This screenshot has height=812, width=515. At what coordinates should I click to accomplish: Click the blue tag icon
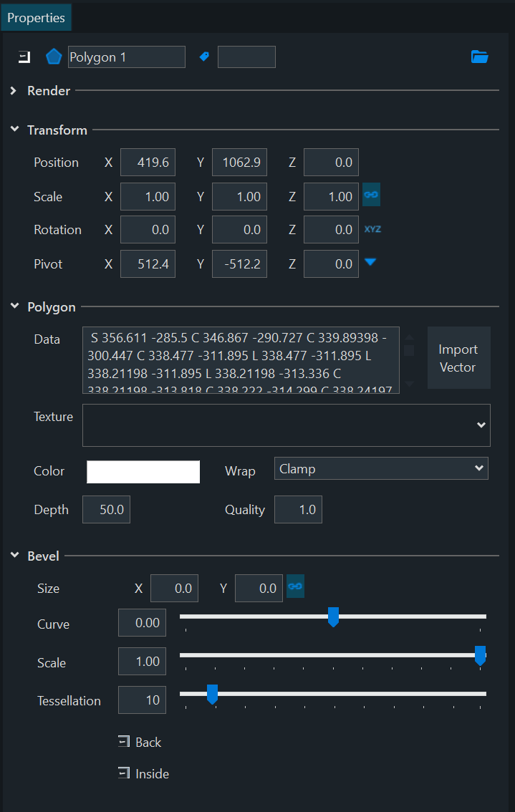204,57
